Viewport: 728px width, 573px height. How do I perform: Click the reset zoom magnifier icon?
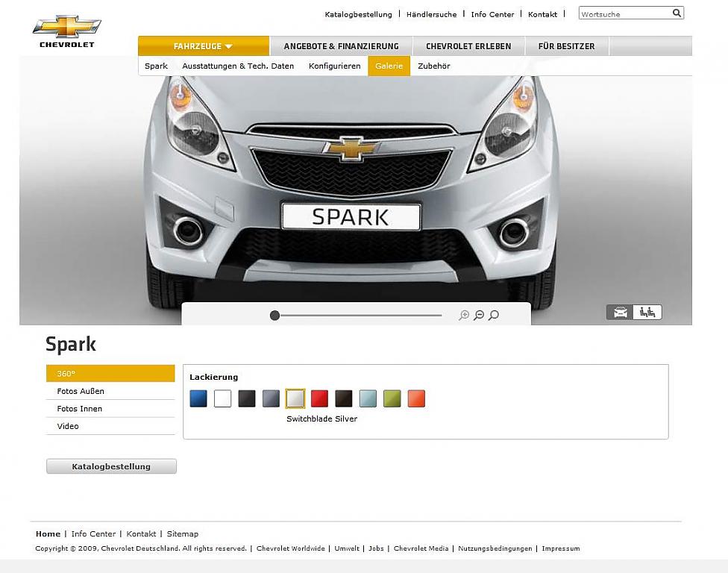click(x=493, y=316)
